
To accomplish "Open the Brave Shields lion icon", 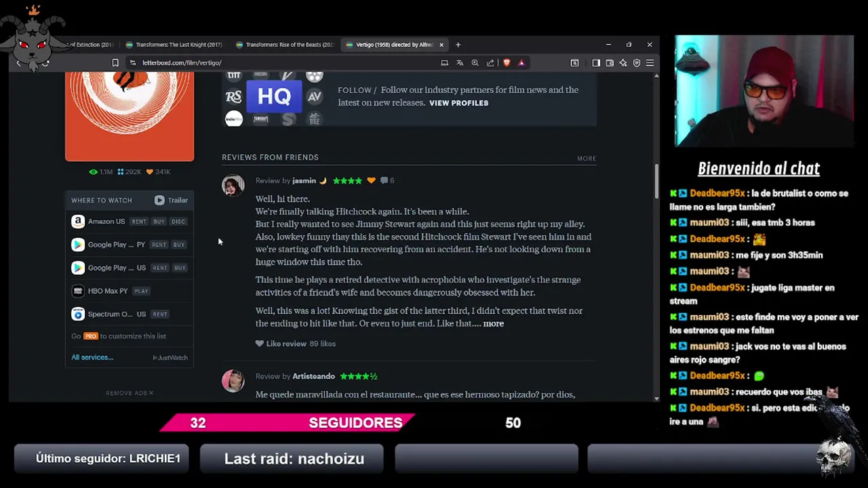I will (x=507, y=63).
